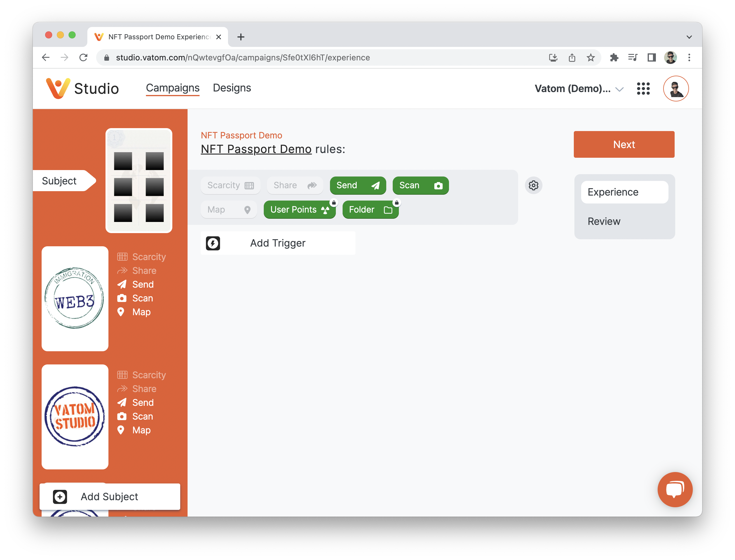Go back in browser history
This screenshot has width=735, height=560.
point(46,57)
